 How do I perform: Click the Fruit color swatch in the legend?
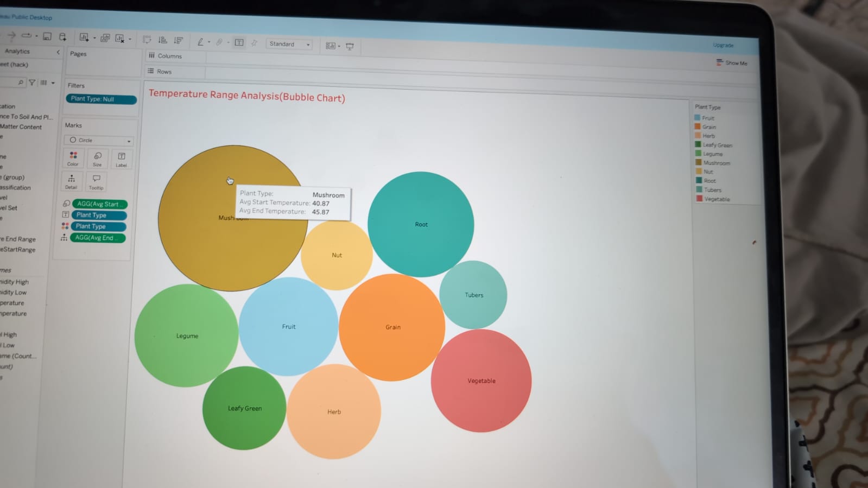pos(698,117)
